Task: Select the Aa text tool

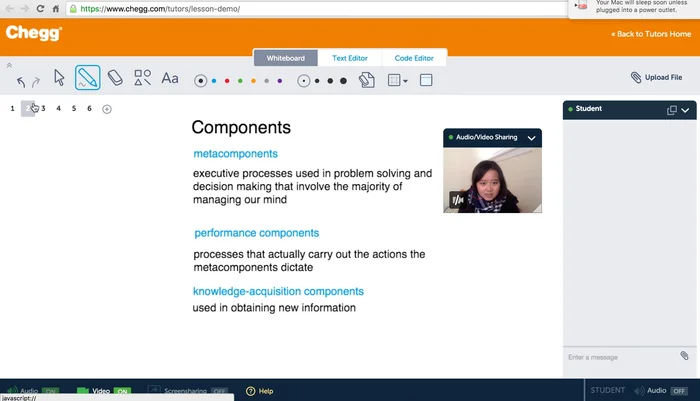Action: coord(170,79)
